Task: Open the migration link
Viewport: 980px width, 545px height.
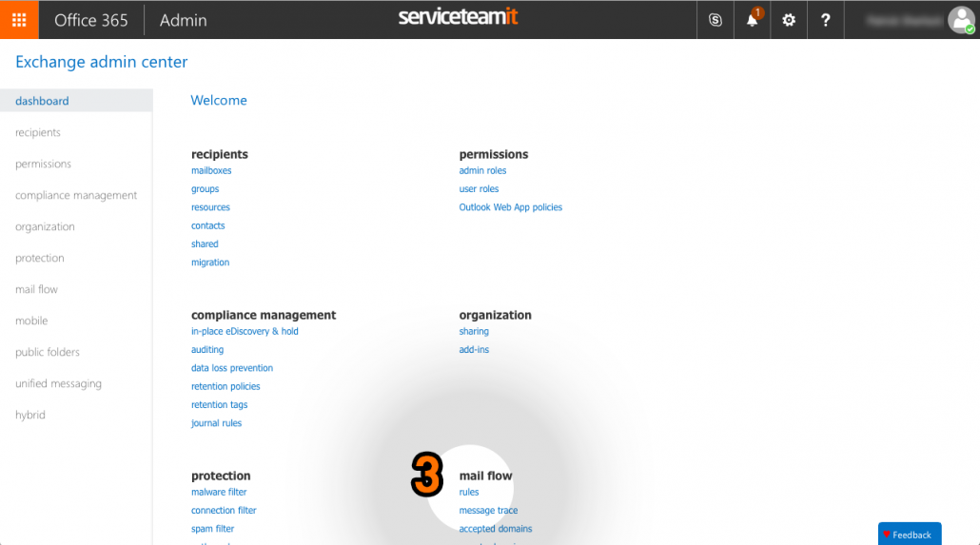Action: click(x=210, y=263)
